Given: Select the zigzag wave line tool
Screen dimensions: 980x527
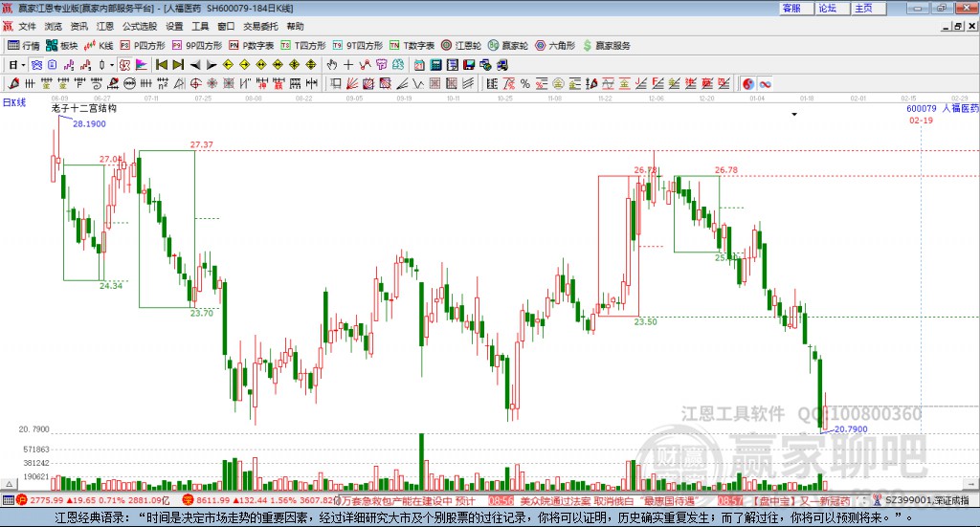Looking at the screenshot, I should (419, 83).
